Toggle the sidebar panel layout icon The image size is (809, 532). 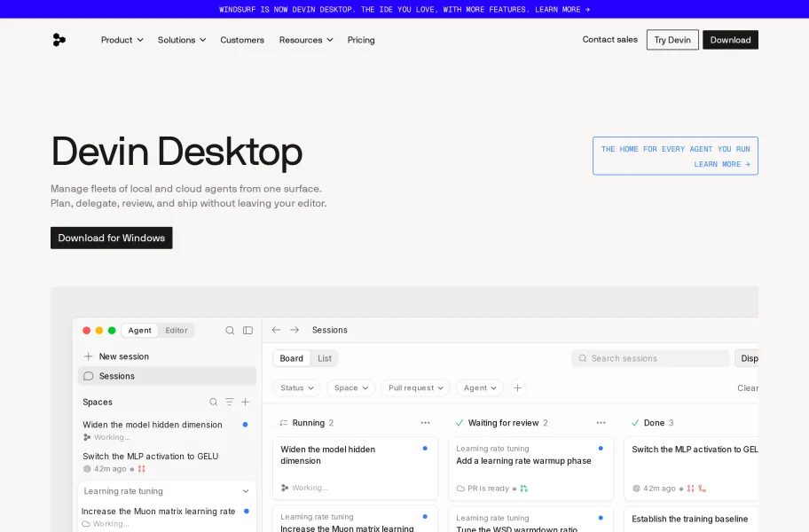point(247,331)
